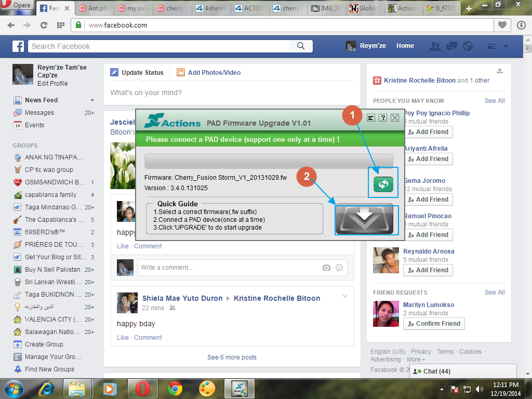Open Windows Explorer folder in taskbar
This screenshot has height=399, width=532.
pyautogui.click(x=77, y=389)
